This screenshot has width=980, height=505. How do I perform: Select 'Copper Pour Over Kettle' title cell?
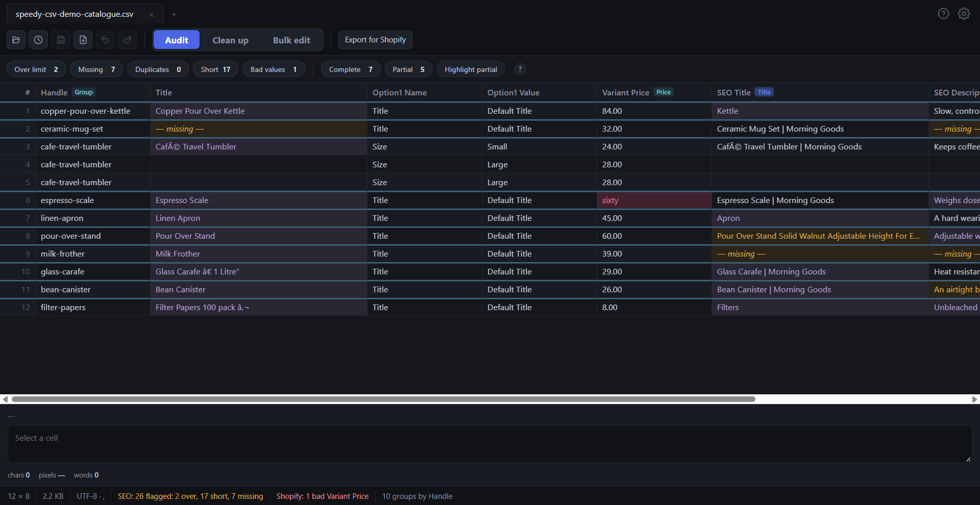click(258, 111)
